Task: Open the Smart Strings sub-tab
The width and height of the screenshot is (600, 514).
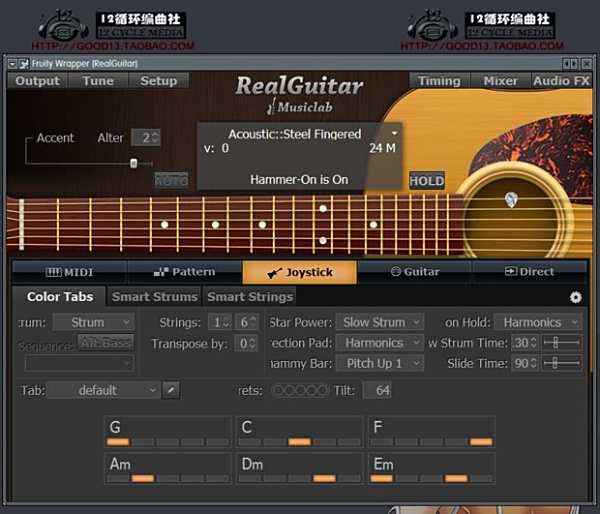Action: point(250,297)
